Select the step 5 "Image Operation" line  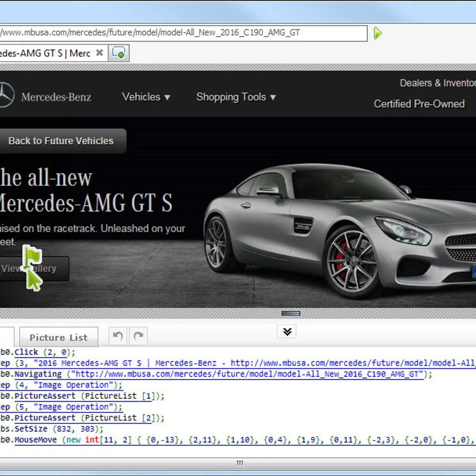[x=61, y=407]
